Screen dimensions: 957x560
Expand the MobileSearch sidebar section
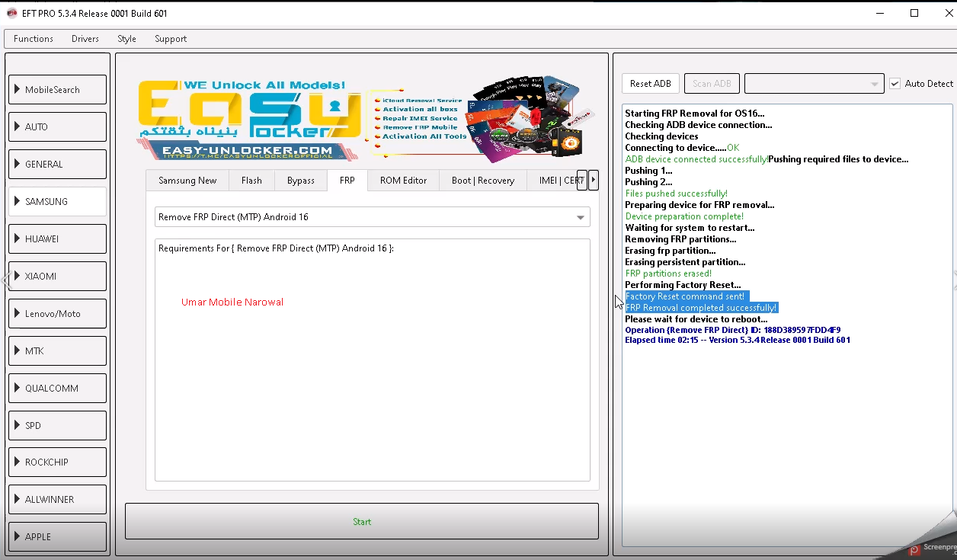tap(57, 90)
